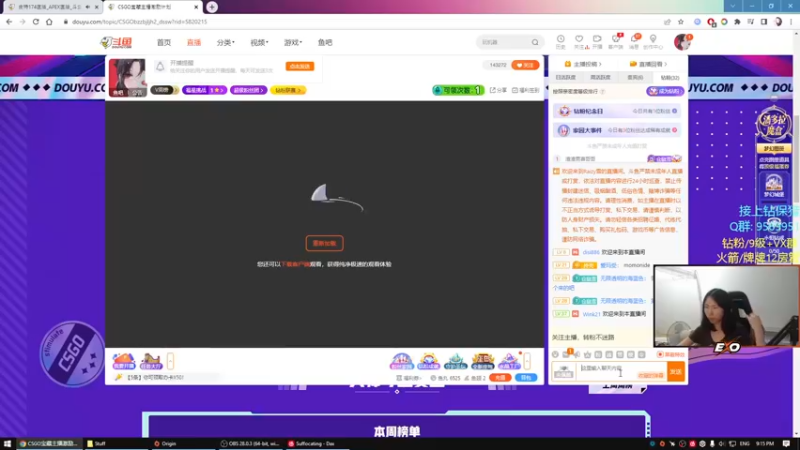This screenshot has height=450, width=800.
Task: Click the chat toolbar icon with orange badge
Action: click(x=567, y=354)
